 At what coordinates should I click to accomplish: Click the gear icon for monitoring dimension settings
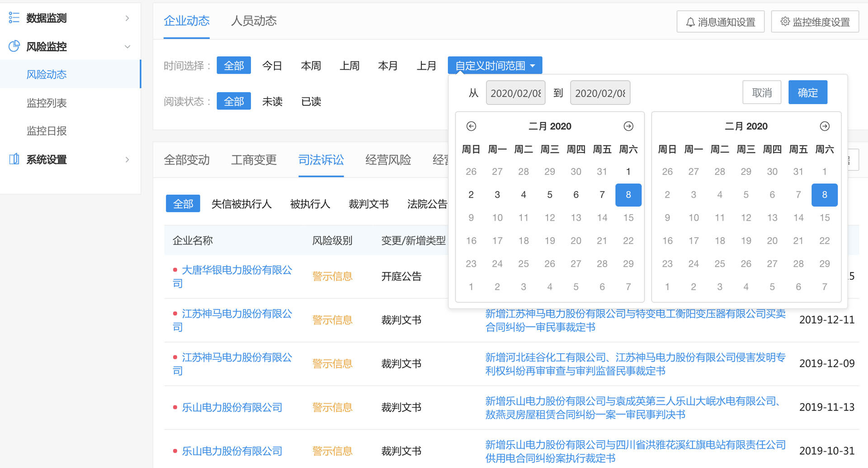click(785, 22)
